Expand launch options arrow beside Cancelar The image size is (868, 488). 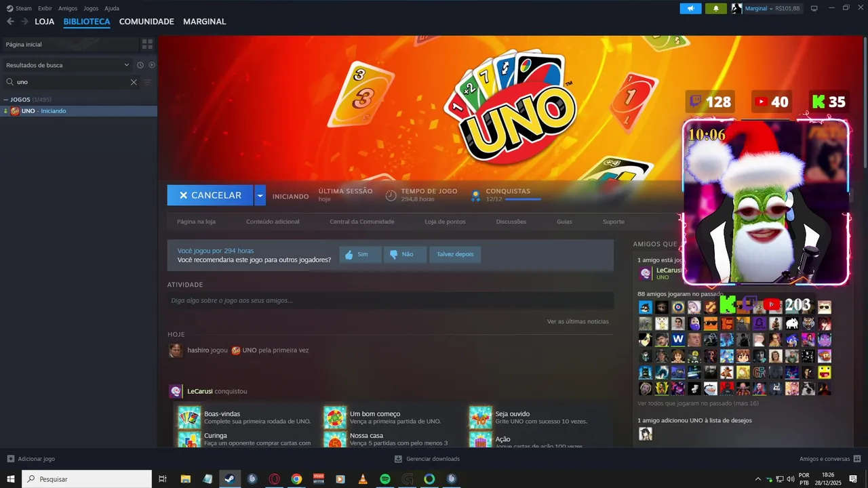[260, 195]
